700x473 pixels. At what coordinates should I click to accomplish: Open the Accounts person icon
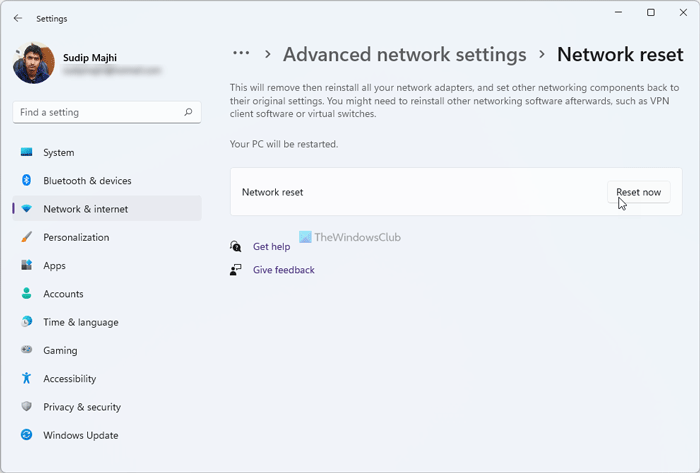click(26, 294)
